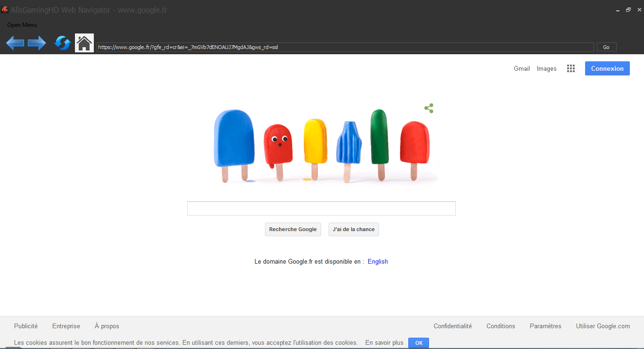Open the Google apps grid icon
Image resolution: width=644 pixels, height=349 pixels.
[571, 68]
